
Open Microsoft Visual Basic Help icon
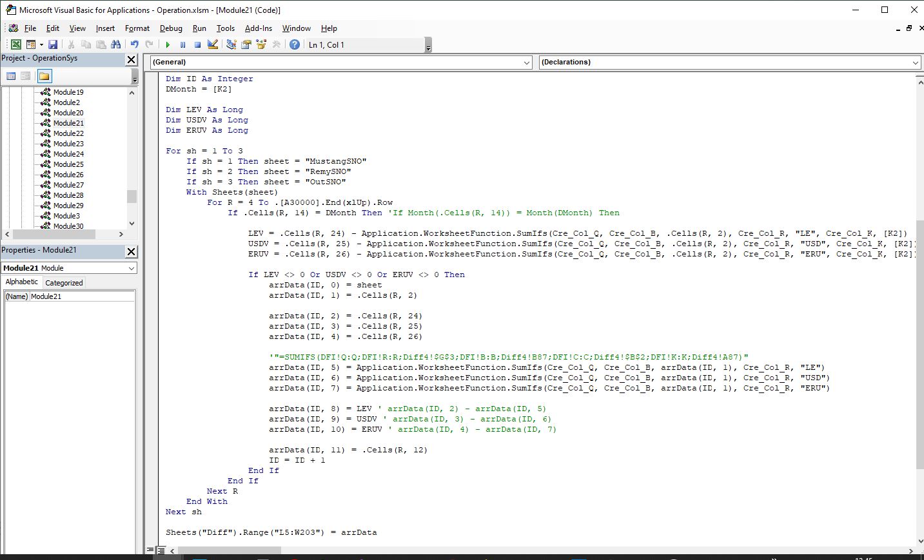pos(294,44)
